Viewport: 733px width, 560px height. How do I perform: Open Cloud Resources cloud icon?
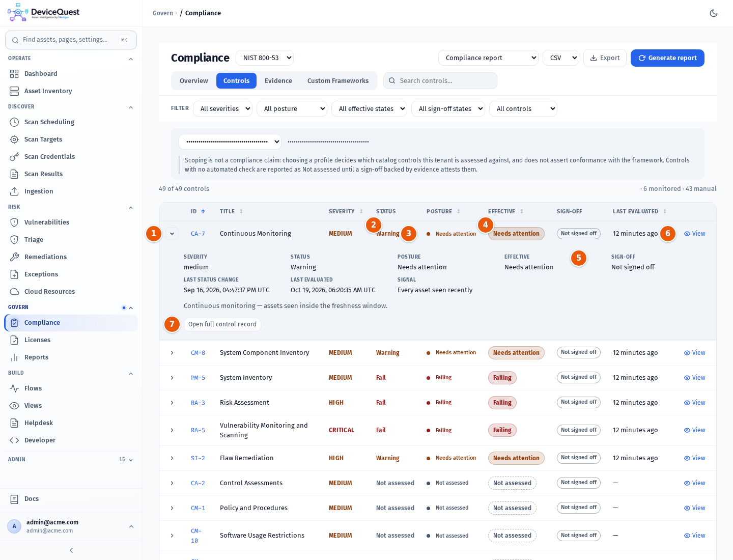click(14, 292)
